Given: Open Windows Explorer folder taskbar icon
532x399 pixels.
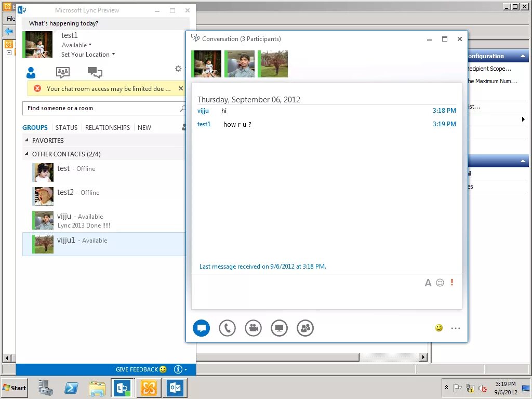Looking at the screenshot, I should point(97,388).
